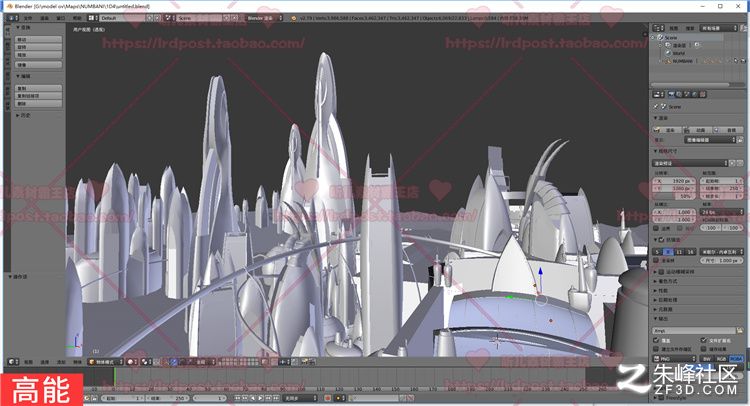Screen dimensions: 750x406
Task: Open the Render menu in the info header
Action: 44,18
